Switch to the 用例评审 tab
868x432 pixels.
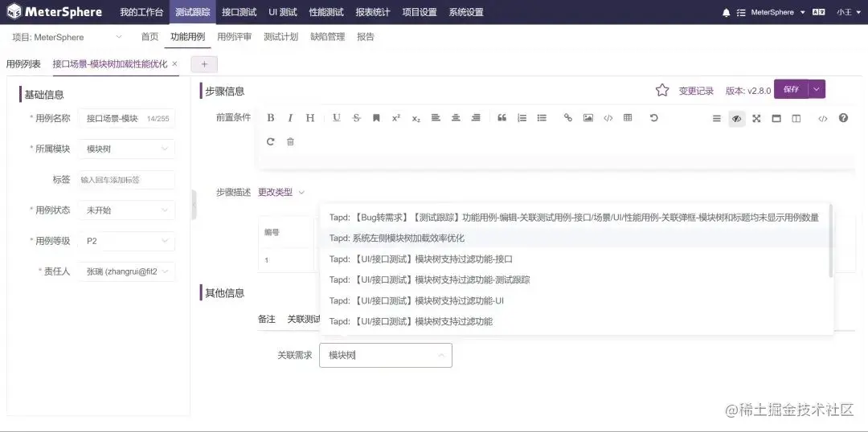click(234, 37)
